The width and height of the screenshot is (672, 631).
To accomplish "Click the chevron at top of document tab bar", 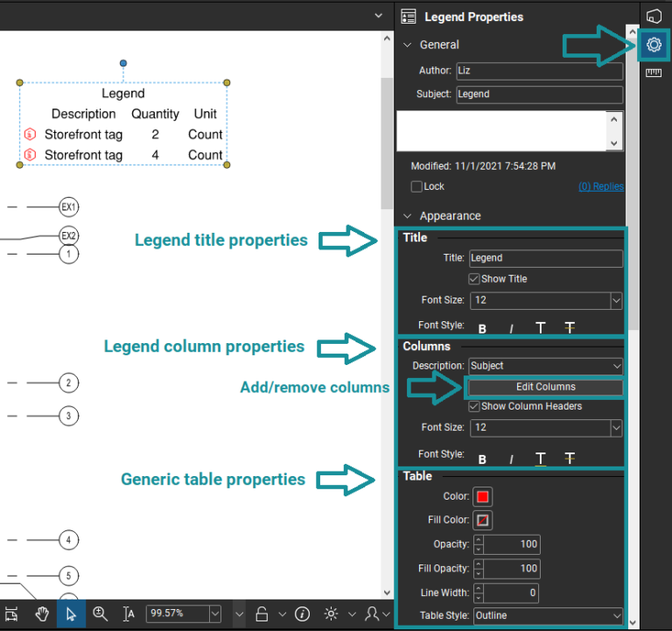I will 378,16.
